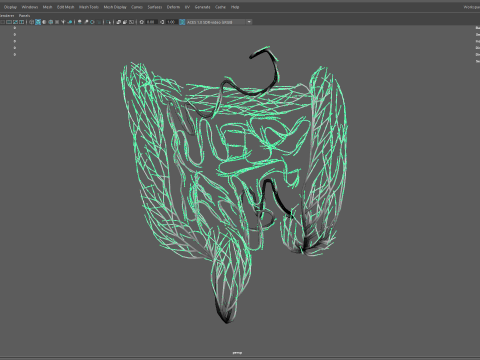Switch viewport to wireframe shading
This screenshot has width=480, height=360.
[x=32, y=22]
